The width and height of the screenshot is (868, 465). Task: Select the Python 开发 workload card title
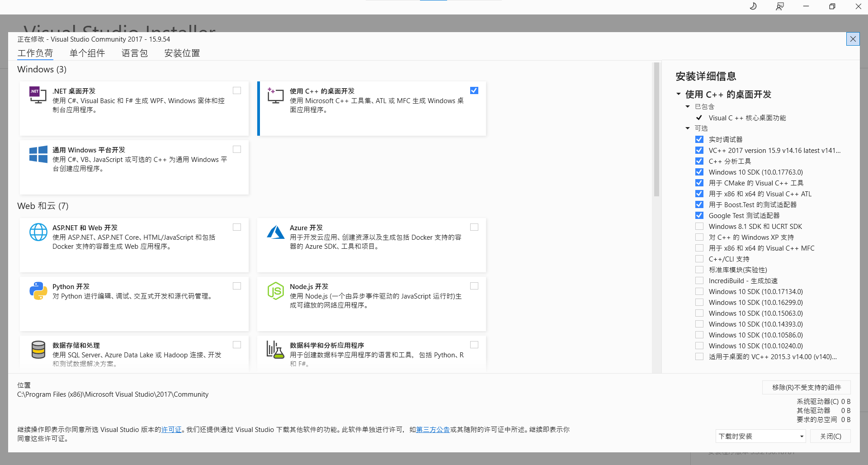pyautogui.click(x=71, y=287)
